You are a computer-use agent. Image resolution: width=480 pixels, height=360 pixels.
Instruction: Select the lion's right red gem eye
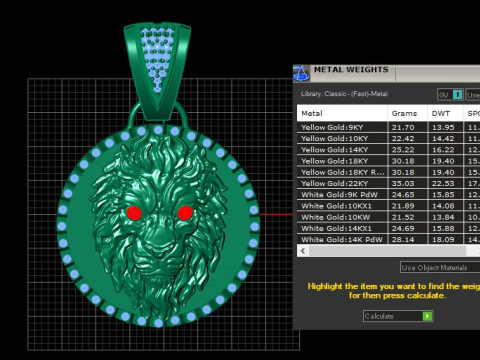point(185,213)
